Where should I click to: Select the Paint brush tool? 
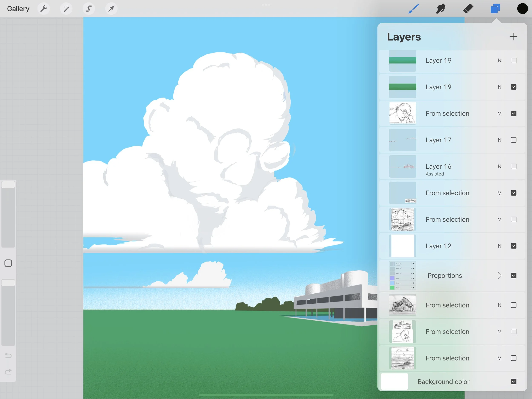pyautogui.click(x=413, y=9)
